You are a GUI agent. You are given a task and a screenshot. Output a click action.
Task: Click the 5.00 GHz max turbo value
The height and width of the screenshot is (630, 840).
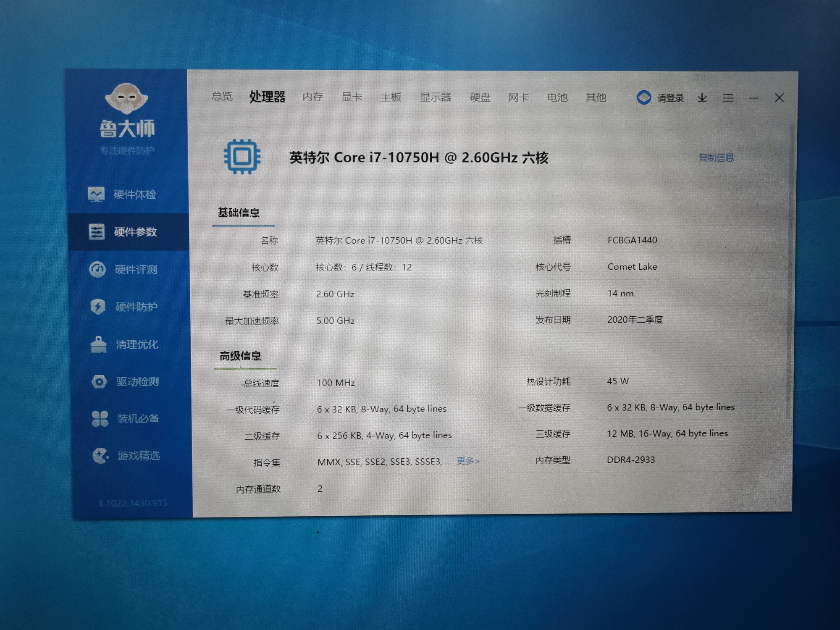coord(335,321)
